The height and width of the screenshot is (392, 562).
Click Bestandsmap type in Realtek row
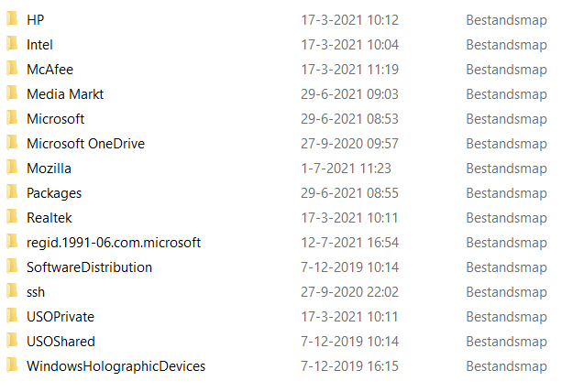pyautogui.click(x=506, y=218)
